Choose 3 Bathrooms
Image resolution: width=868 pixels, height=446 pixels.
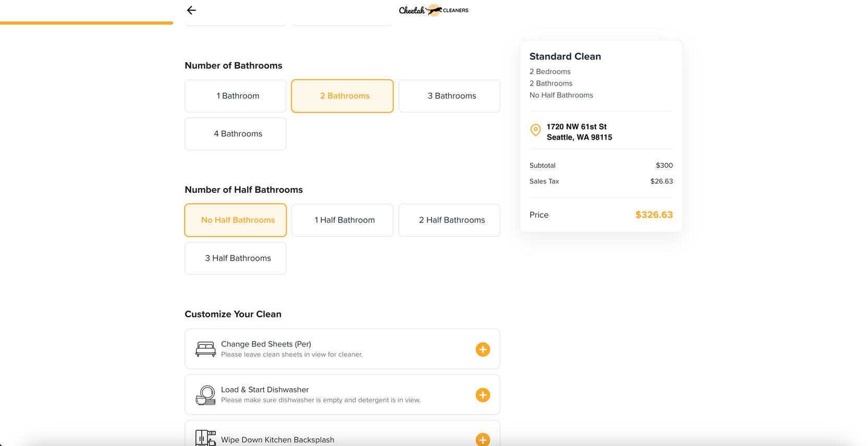click(449, 96)
